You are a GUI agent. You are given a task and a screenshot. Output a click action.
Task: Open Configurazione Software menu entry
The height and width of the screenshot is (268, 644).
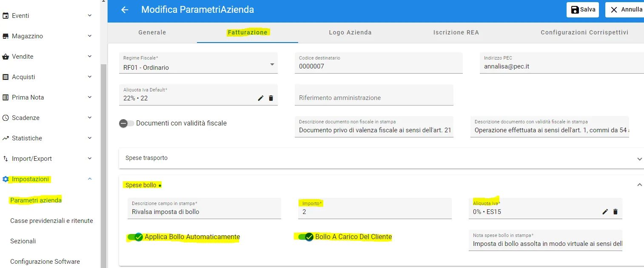pyautogui.click(x=45, y=262)
